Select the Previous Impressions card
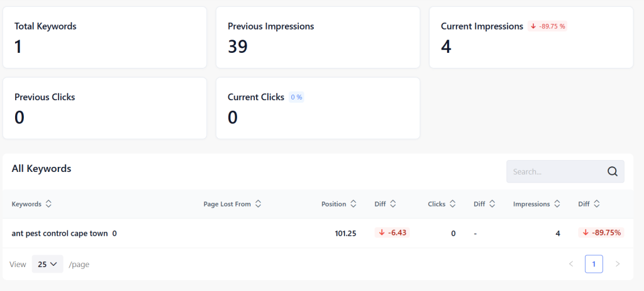This screenshot has width=644, height=291. click(318, 37)
